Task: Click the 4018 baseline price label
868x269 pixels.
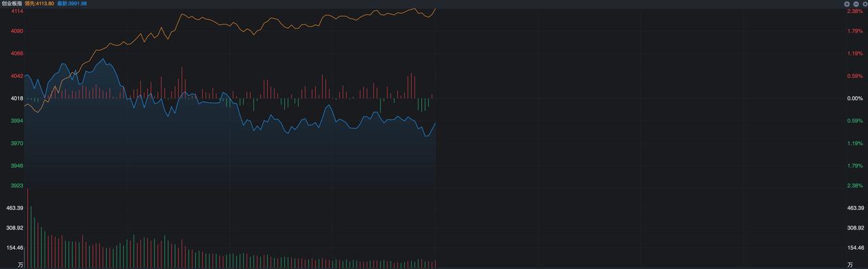Action: click(x=17, y=98)
